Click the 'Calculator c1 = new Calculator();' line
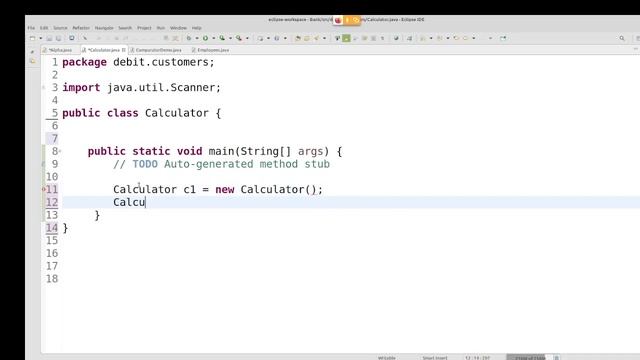Screen dimensions: 640x360 [x=218, y=189]
